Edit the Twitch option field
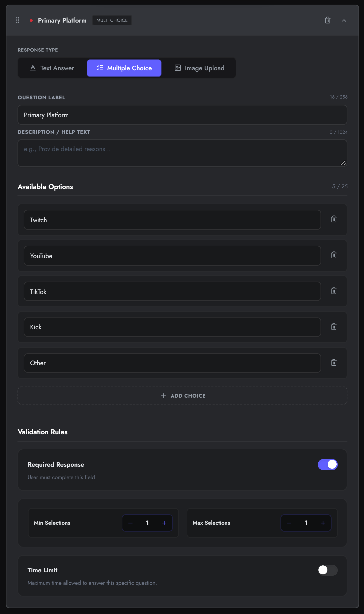This screenshot has width=364, height=614. pos(172,220)
